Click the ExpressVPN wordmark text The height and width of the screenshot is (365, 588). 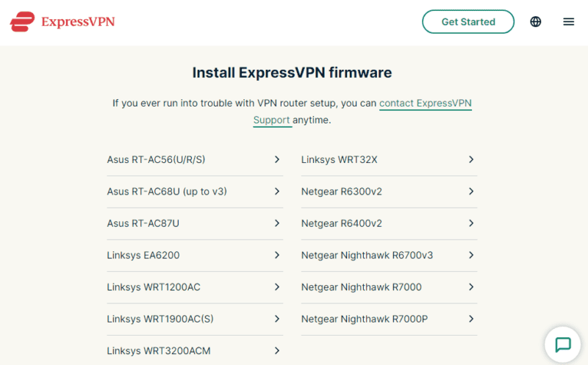point(78,22)
